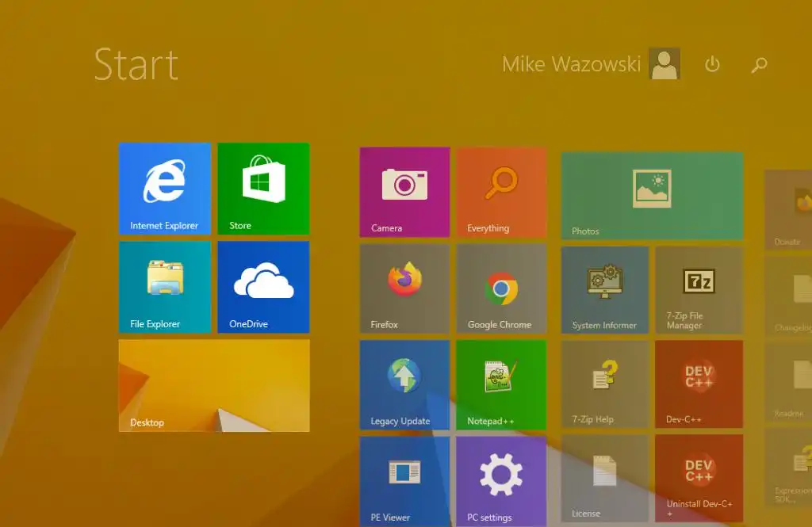The height and width of the screenshot is (527, 812).
Task: Open the Photos tile
Action: click(x=652, y=196)
